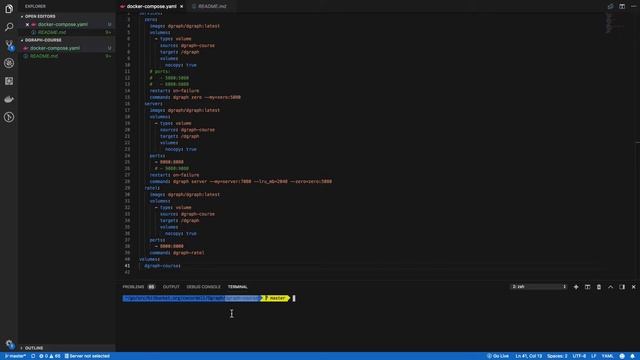Image resolution: width=640 pixels, height=360 pixels.
Task: Open the Explorer view in activity bar
Action: (9, 9)
